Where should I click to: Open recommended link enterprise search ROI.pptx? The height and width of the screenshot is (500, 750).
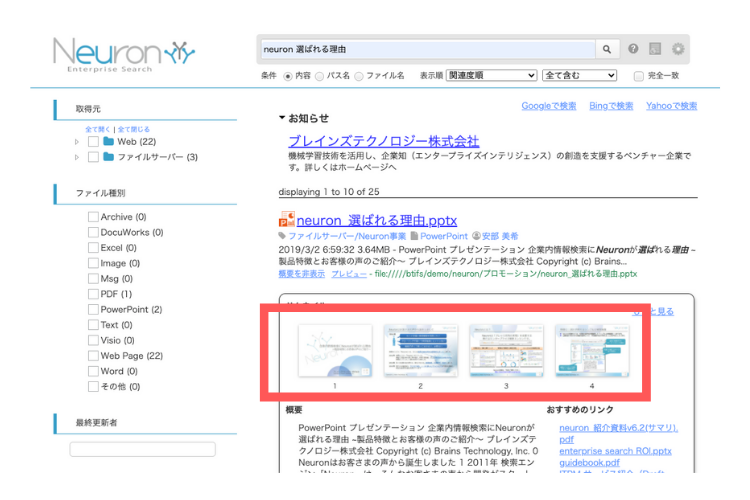(x=615, y=451)
